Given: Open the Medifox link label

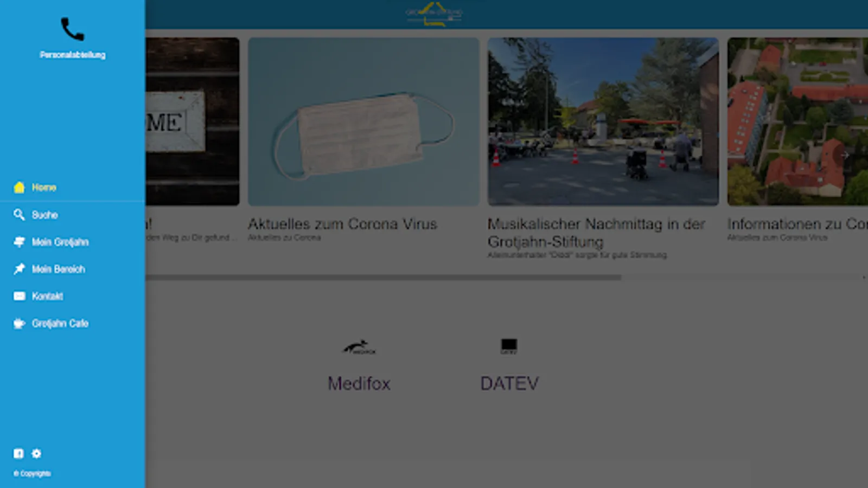Looking at the screenshot, I should (359, 383).
